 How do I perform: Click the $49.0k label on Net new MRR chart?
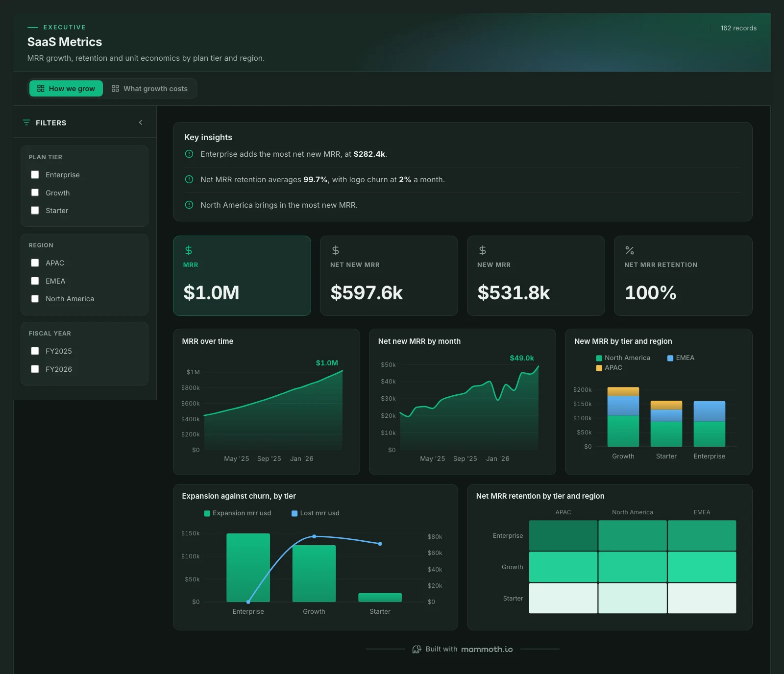pyautogui.click(x=522, y=358)
